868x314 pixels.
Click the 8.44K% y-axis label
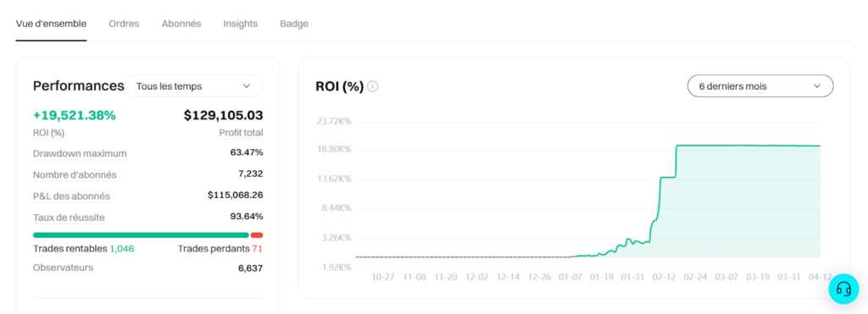(336, 208)
